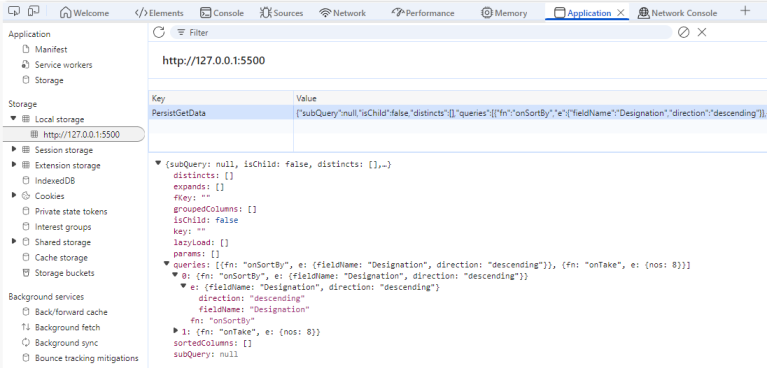Viewport: 767px width, 368px height.
Task: Open Bounce tracking mitigations item
Action: coord(87,358)
